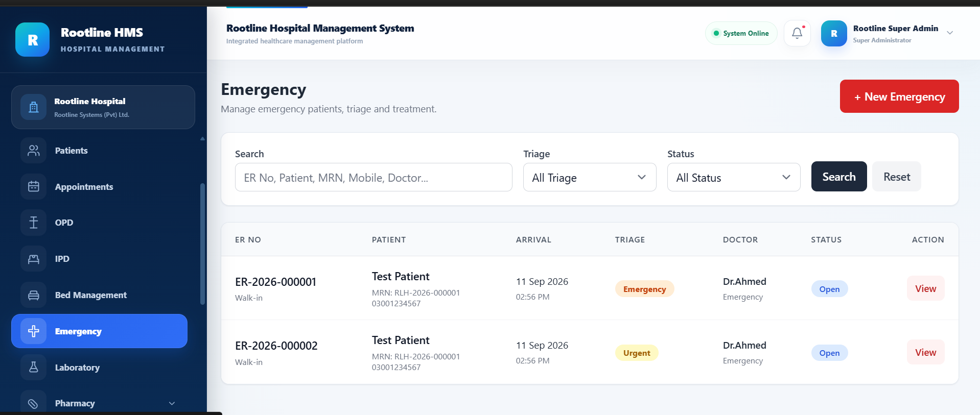This screenshot has height=415, width=980.
Task: Click the Emergency cross icon in sidebar
Action: [34, 331]
